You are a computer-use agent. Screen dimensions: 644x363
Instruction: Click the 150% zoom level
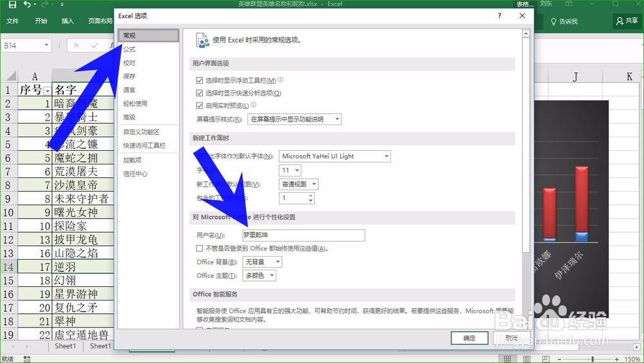[x=632, y=359]
